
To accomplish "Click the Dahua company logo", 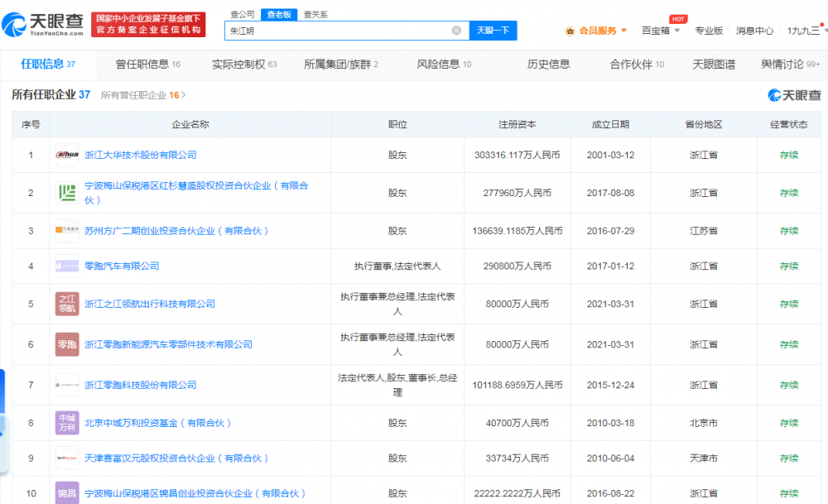I will [x=67, y=155].
